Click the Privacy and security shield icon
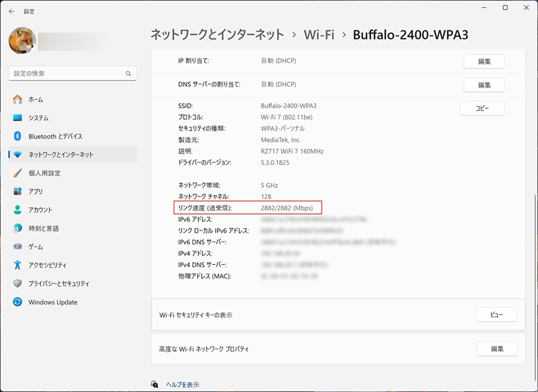The image size is (538, 392). coord(17,283)
